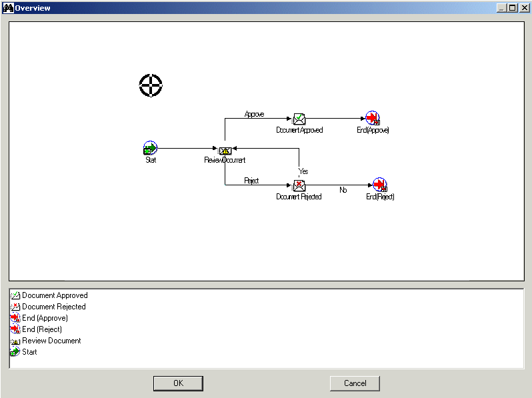Screen dimensions: 532x398
Task: Click the Approve transition label
Action: pos(254,114)
